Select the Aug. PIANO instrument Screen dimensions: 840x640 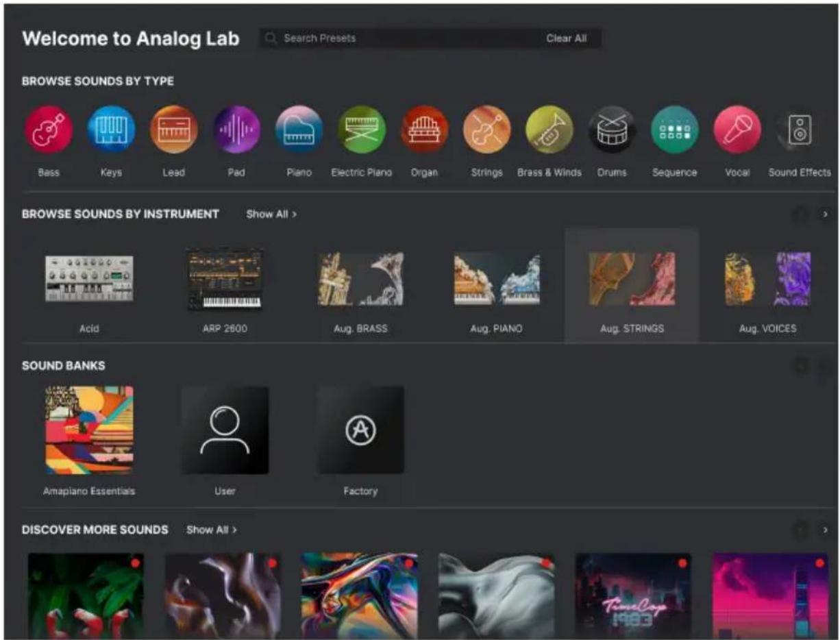496,279
